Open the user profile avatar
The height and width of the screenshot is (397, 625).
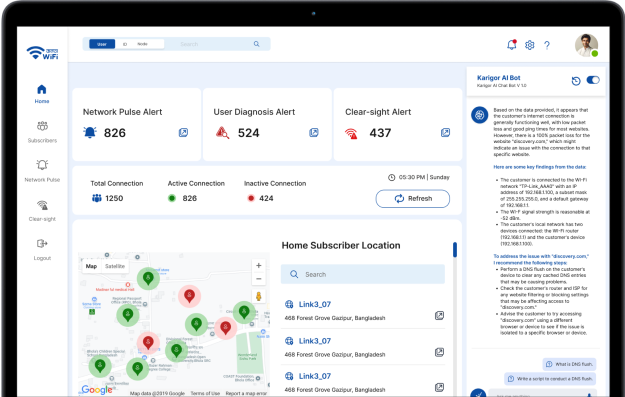point(586,45)
